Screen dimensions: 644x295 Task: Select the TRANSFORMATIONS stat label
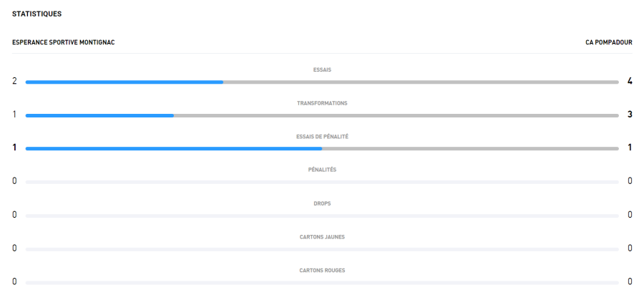click(x=322, y=103)
